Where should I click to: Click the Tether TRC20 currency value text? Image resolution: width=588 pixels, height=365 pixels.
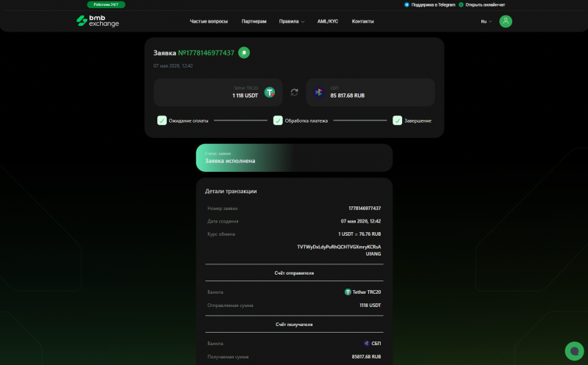(x=367, y=292)
